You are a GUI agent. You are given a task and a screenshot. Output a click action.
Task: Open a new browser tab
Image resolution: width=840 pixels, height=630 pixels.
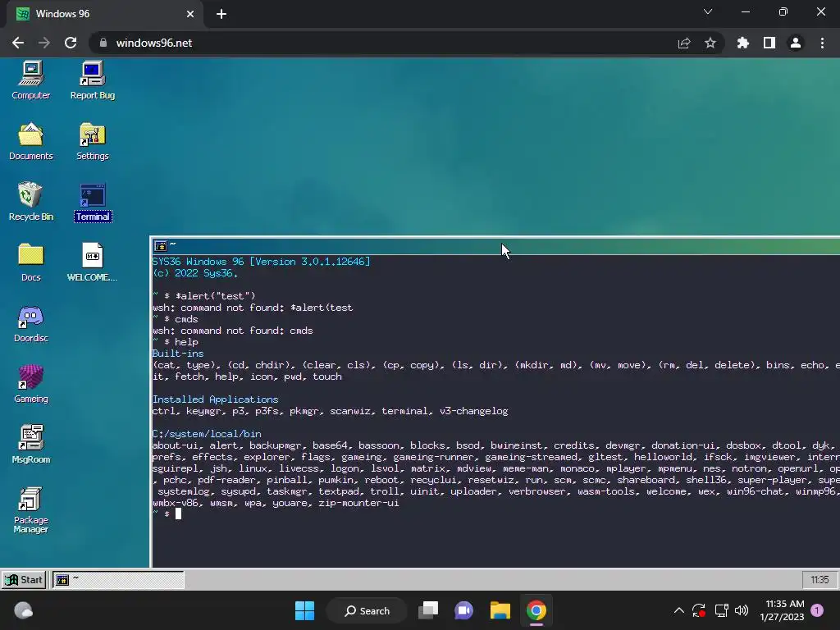click(x=221, y=14)
